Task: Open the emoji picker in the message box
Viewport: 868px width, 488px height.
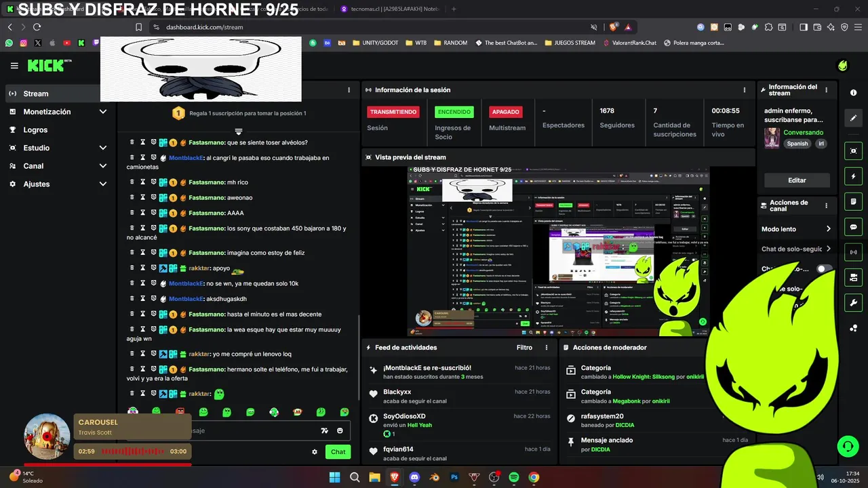Action: [340, 430]
